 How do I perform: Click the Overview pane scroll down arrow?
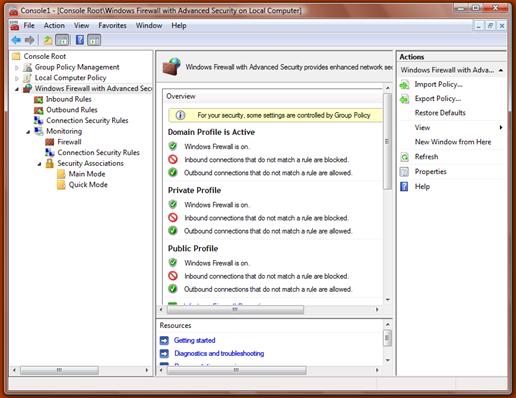point(387,299)
